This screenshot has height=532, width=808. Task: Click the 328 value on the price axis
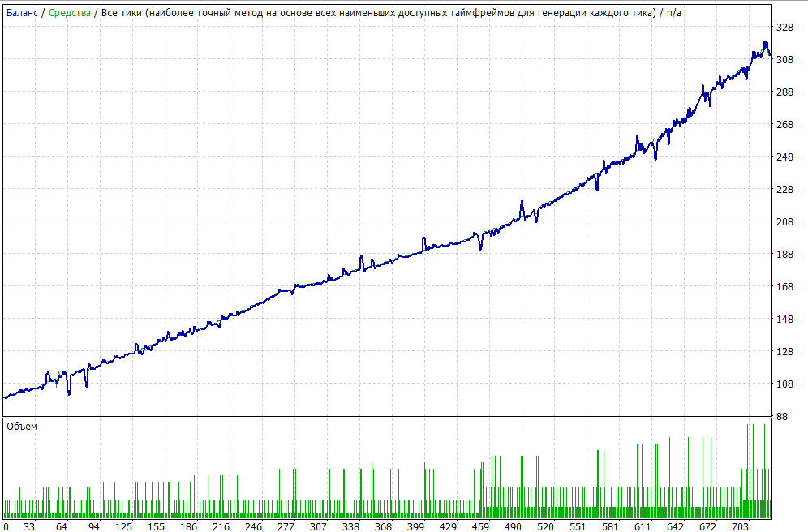pyautogui.click(x=784, y=28)
